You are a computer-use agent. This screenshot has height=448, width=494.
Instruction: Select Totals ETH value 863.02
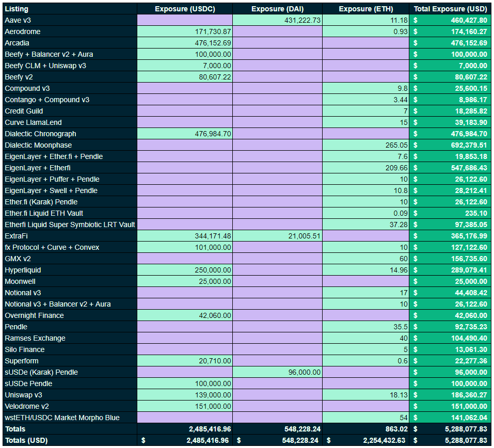[x=366, y=428]
